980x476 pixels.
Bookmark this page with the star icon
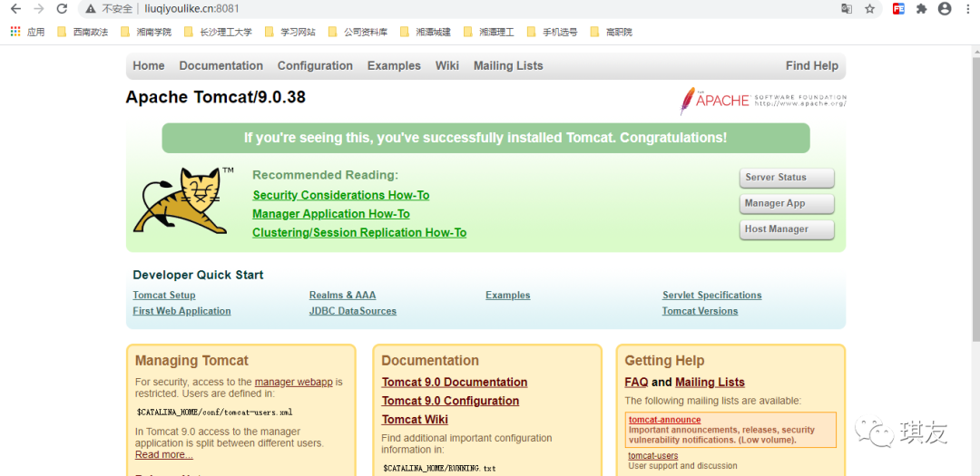869,9
